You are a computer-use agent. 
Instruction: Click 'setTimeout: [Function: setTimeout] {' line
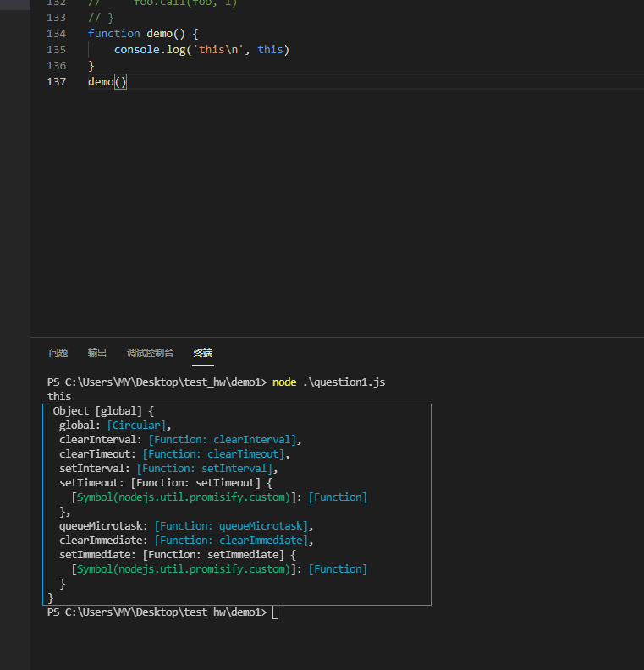pyautogui.click(x=166, y=483)
